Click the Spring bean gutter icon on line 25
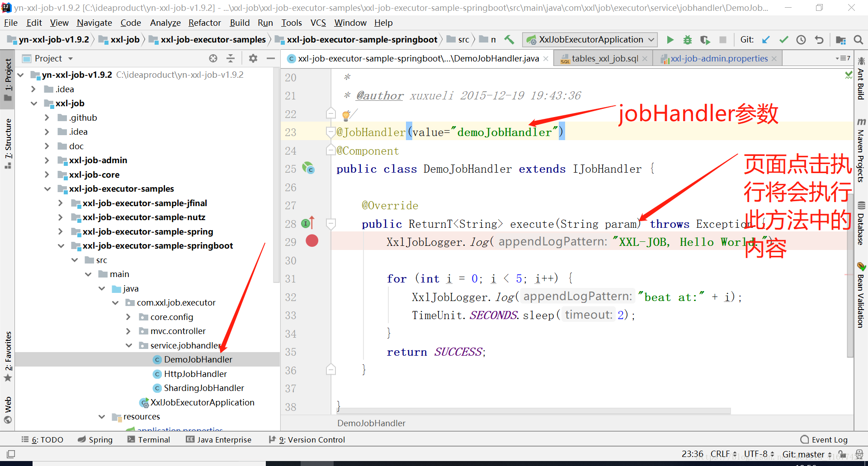 pyautogui.click(x=308, y=169)
